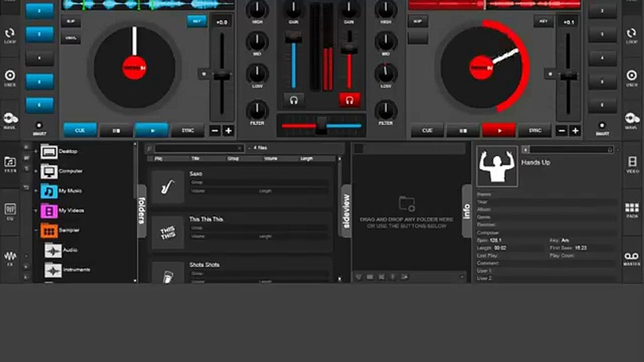
Task: Click the left deck CUE button
Action: (x=80, y=130)
